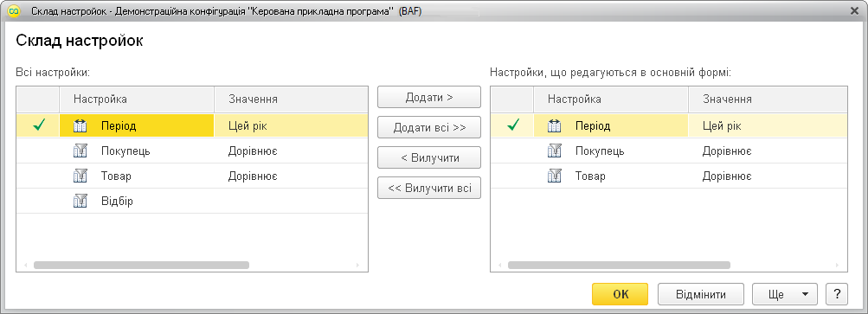Click the horizontal scrollbar of the right list
The width and height of the screenshot is (868, 314).
click(619, 266)
